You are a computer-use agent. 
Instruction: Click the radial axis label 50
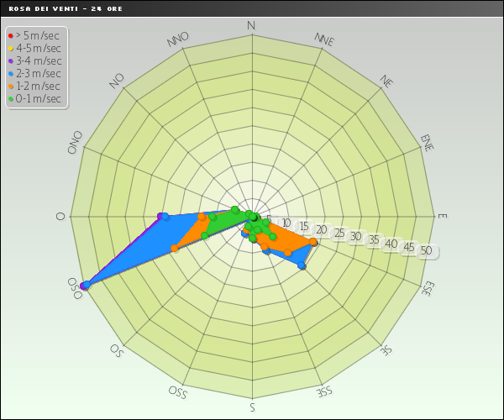tap(426, 250)
